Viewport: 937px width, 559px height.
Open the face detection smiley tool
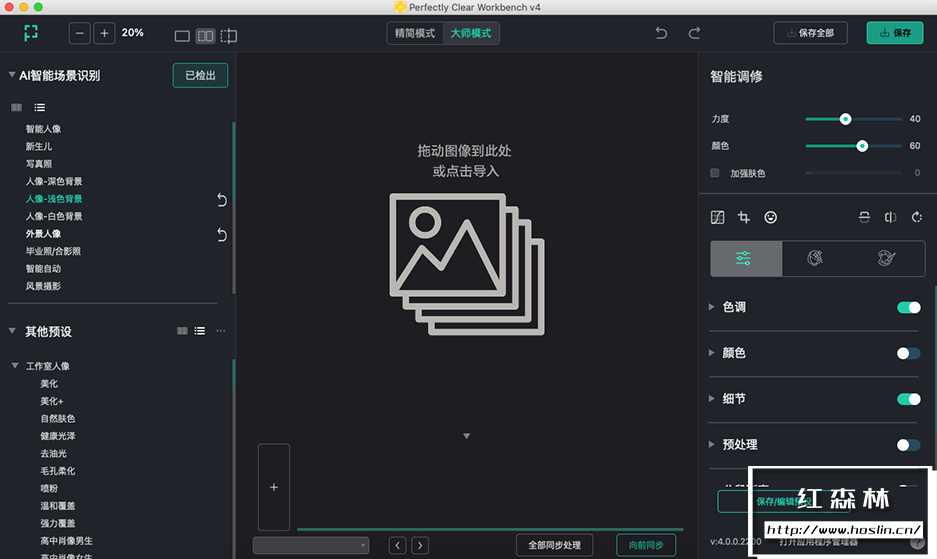[771, 217]
